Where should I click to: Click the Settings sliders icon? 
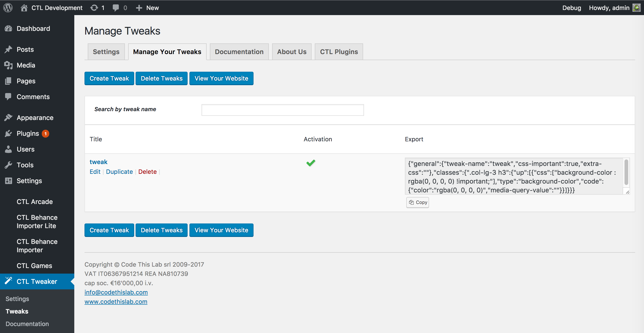pos(8,181)
